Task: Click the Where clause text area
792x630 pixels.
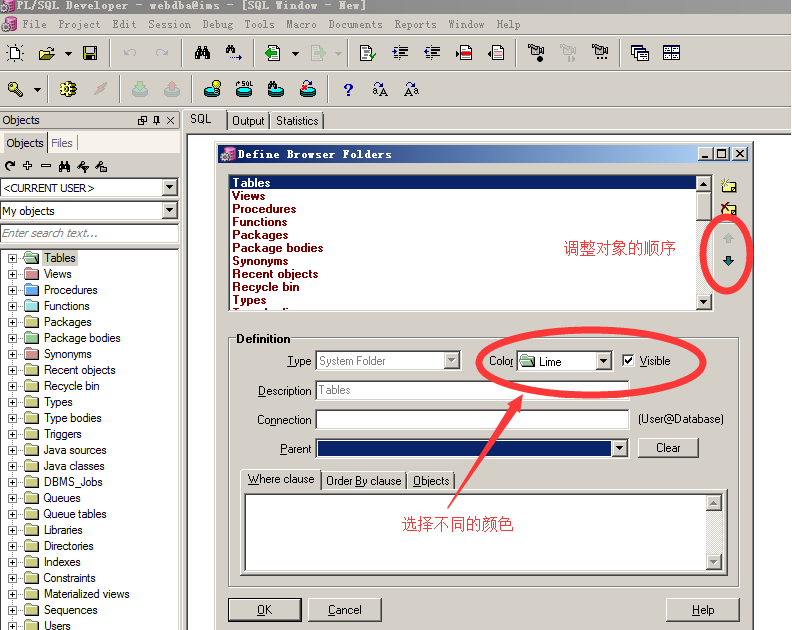Action: 476,532
